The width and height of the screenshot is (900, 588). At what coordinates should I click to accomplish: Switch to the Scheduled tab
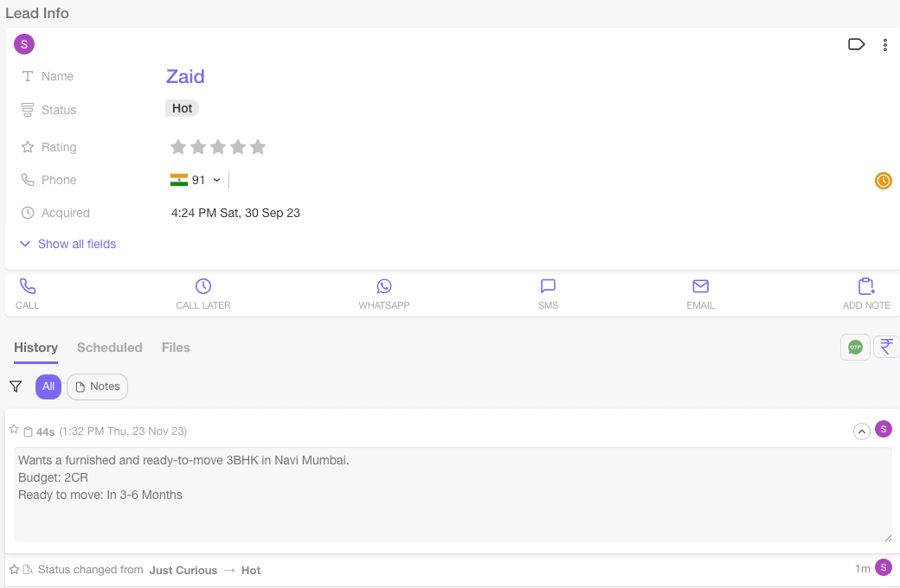[x=109, y=348]
